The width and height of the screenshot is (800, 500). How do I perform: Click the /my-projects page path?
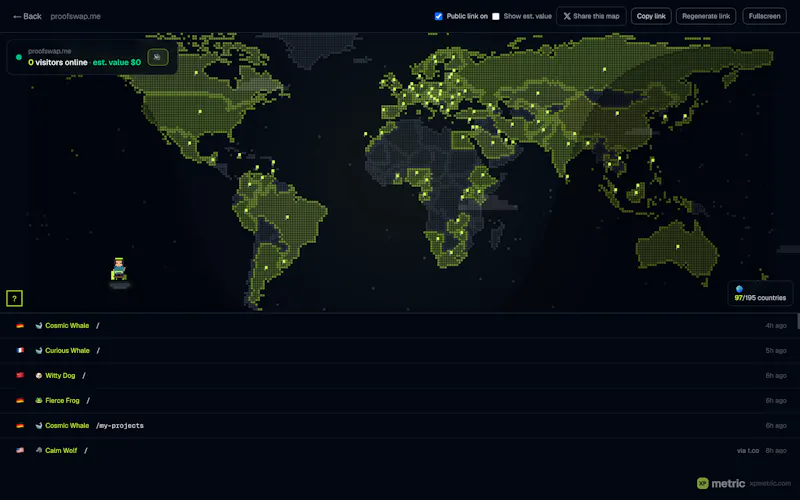point(120,426)
